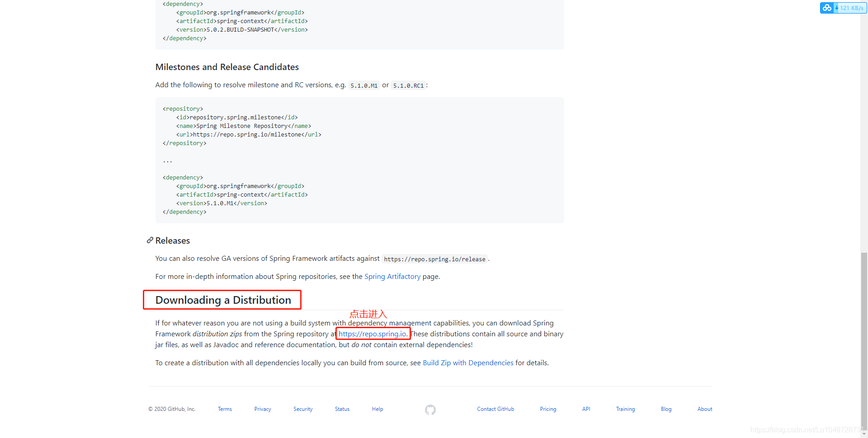Click the GitHub octocat logo in footer
This screenshot has width=868, height=438.
coord(430,410)
